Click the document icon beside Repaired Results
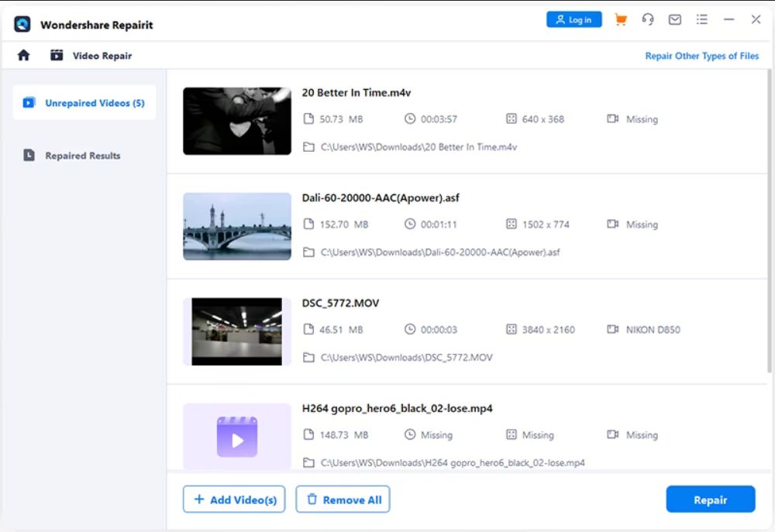Image resolution: width=775 pixels, height=532 pixels. pyautogui.click(x=29, y=155)
